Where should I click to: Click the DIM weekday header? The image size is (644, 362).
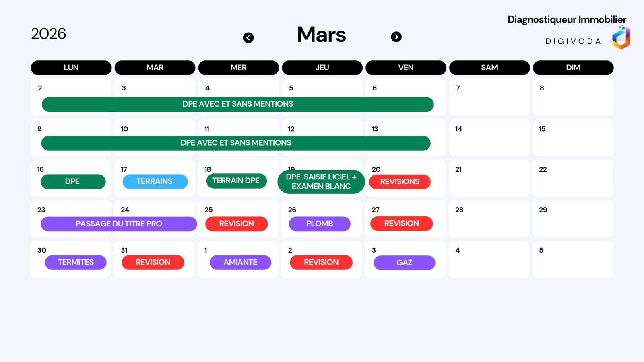coord(573,68)
